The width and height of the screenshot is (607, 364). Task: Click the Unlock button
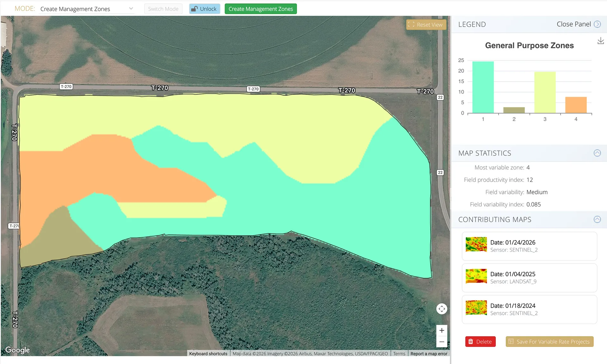(205, 9)
